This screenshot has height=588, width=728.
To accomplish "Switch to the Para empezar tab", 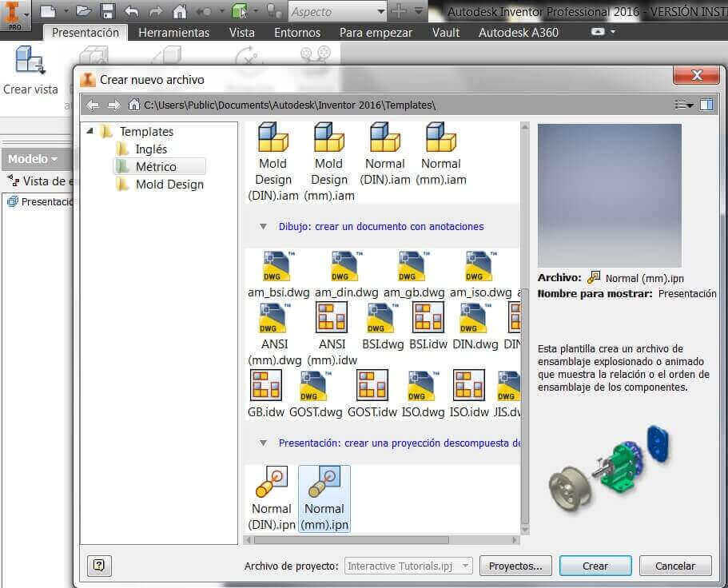I will tap(376, 33).
